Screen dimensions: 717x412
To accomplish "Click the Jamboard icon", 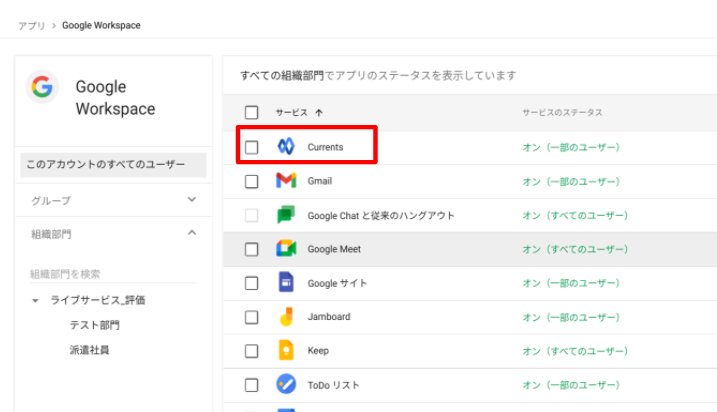I will click(286, 316).
